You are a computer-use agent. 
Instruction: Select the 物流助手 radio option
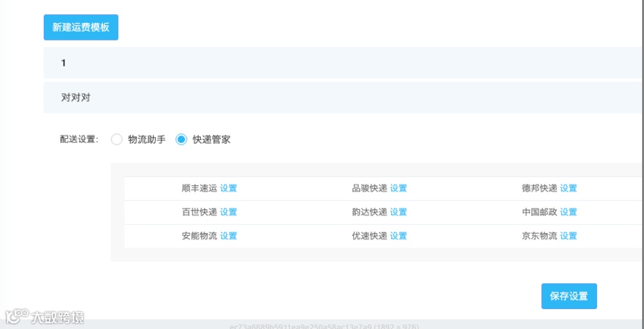point(117,140)
